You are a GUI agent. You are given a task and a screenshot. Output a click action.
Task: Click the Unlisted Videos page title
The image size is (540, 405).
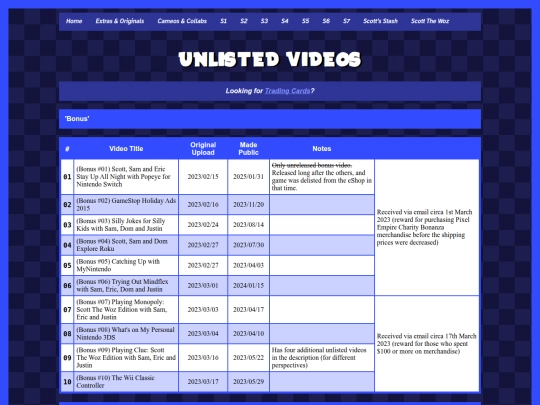click(x=270, y=60)
